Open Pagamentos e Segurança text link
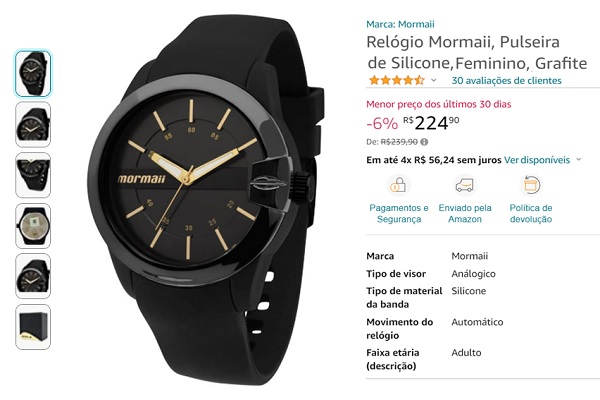 399,214
